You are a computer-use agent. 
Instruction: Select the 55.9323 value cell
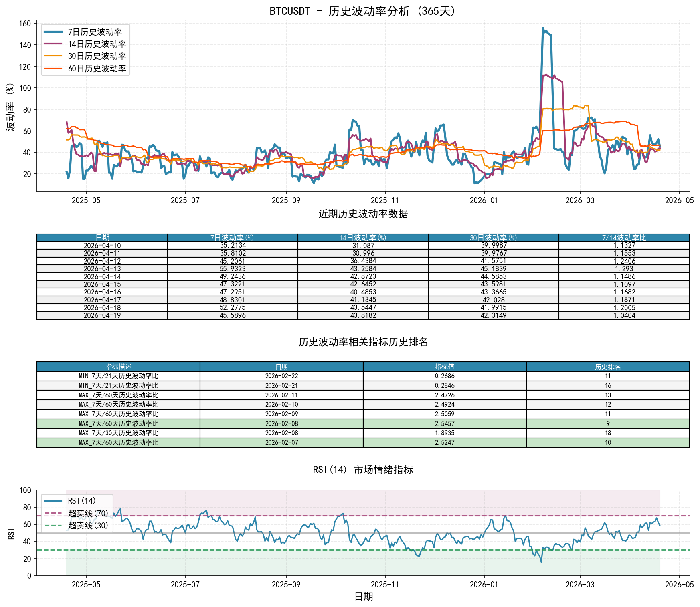(233, 269)
